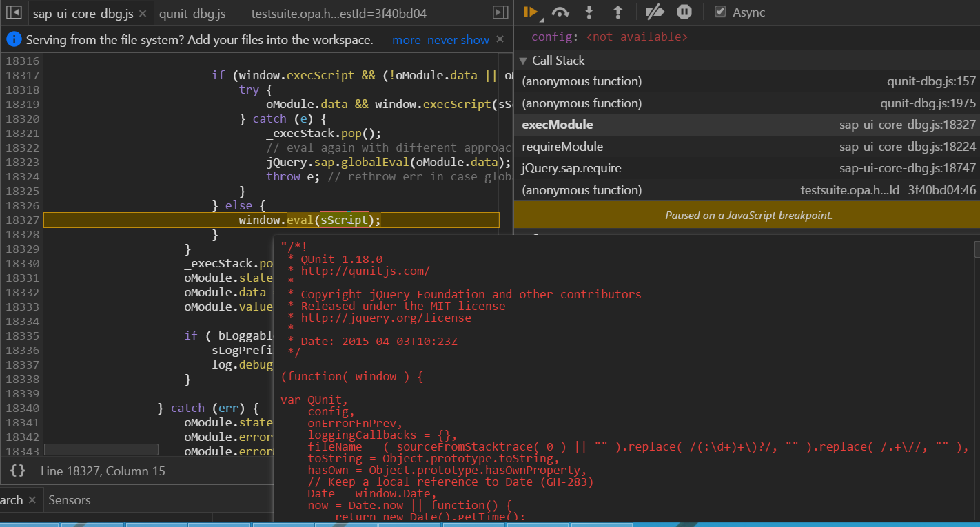Click the 'Paused on a JavaScript breakpoint' message
980x527 pixels.
748,216
